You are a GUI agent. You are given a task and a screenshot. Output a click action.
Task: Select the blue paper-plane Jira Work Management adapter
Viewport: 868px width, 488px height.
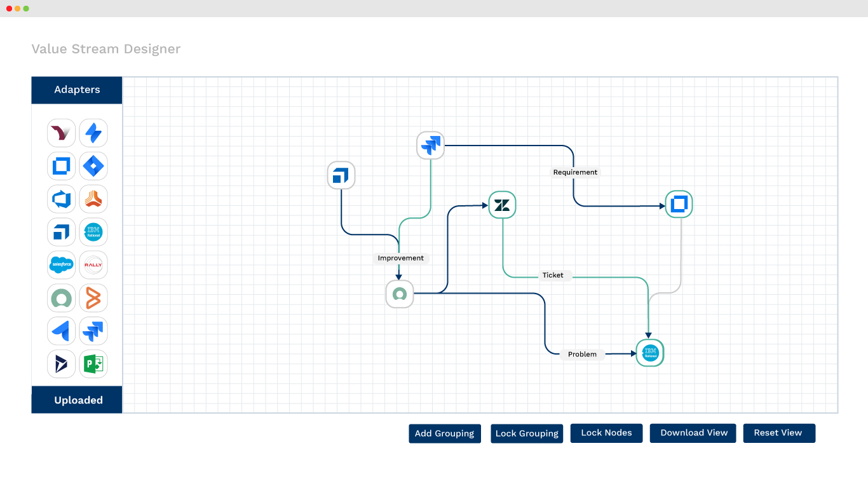[x=62, y=331]
